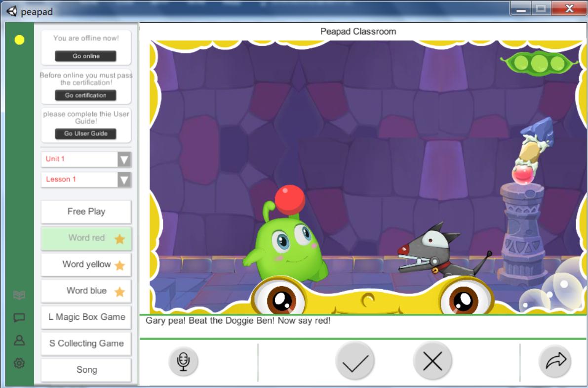Expand the Unit 1 dropdown

(124, 159)
